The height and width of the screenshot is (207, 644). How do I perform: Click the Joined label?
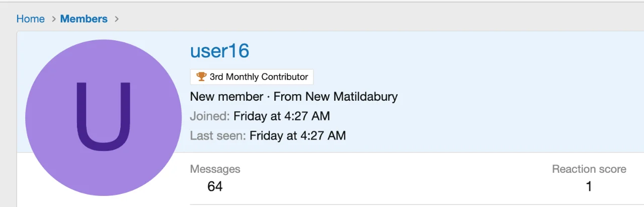click(209, 116)
